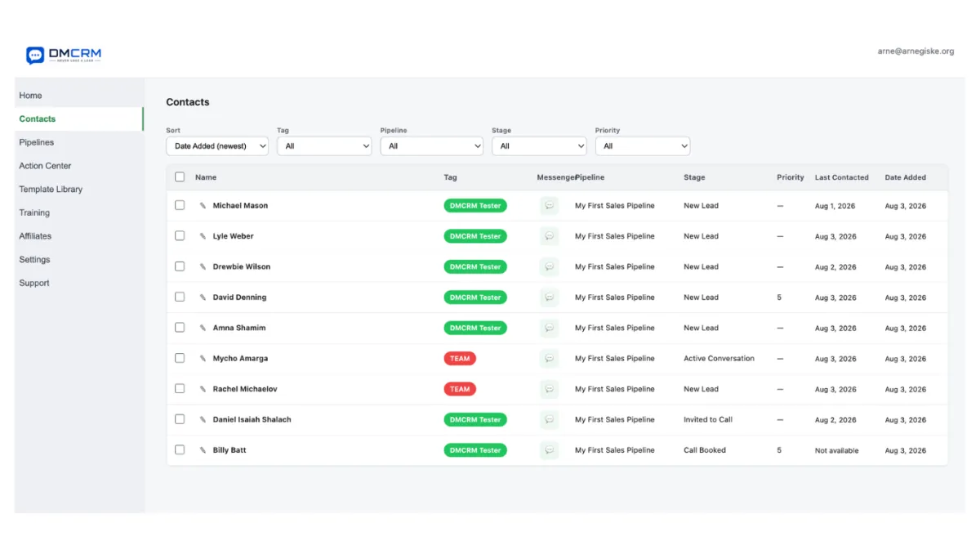980x550 pixels.
Task: Open Training in the sidebar
Action: pyautogui.click(x=79, y=212)
